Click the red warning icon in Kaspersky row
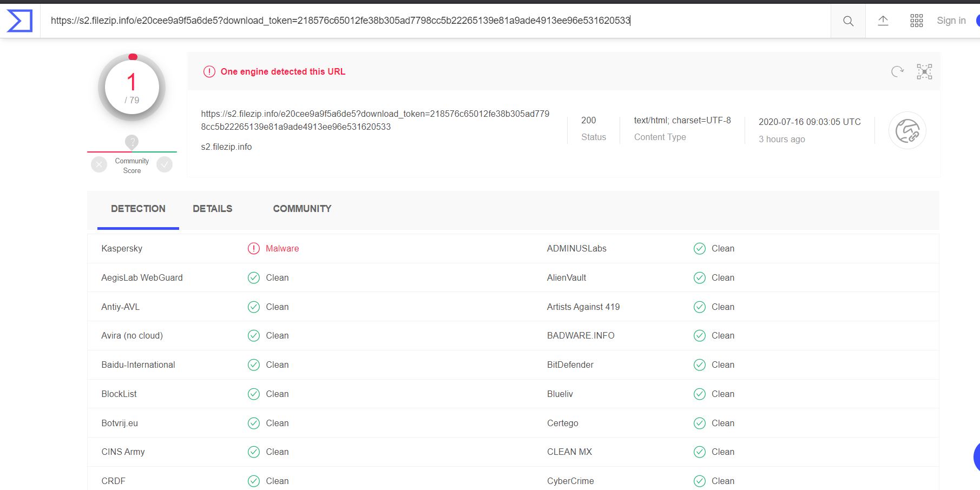Viewport: 980px width, 490px height. [254, 248]
